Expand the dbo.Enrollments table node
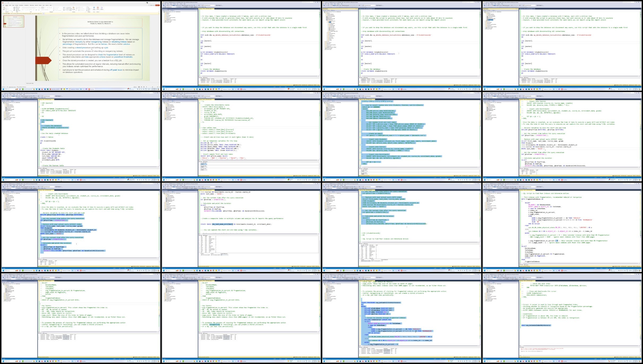Image resolution: width=643 pixels, height=364 pixels. click(x=328, y=29)
